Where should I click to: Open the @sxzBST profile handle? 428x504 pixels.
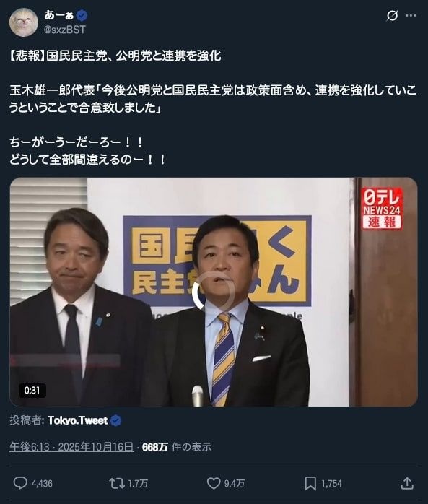click(x=64, y=30)
